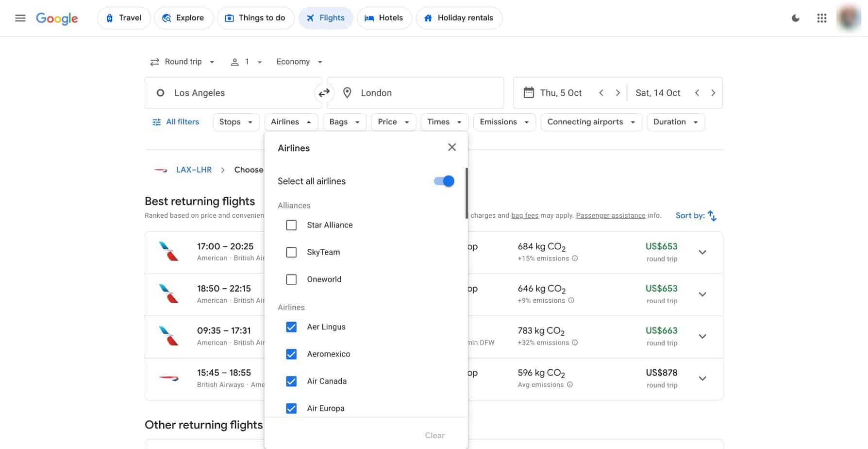Toggle dark mode moon icon
This screenshot has width=868, height=449.
click(x=795, y=18)
